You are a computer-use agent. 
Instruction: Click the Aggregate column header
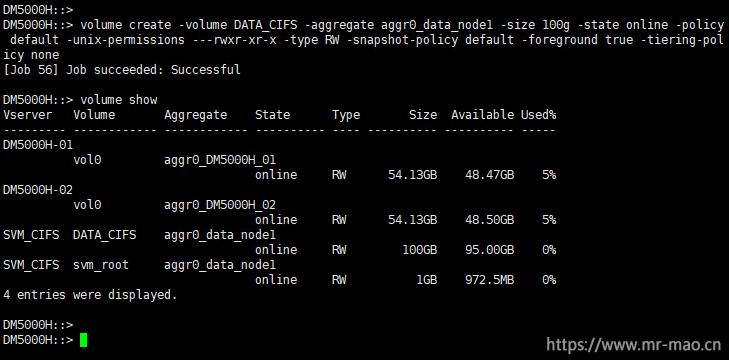196,115
